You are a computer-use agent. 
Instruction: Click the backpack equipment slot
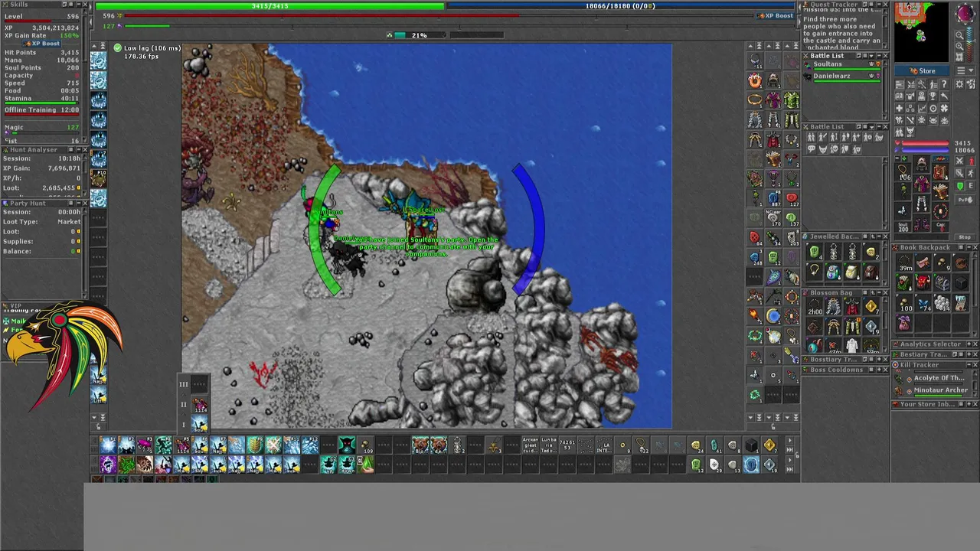[x=941, y=172]
